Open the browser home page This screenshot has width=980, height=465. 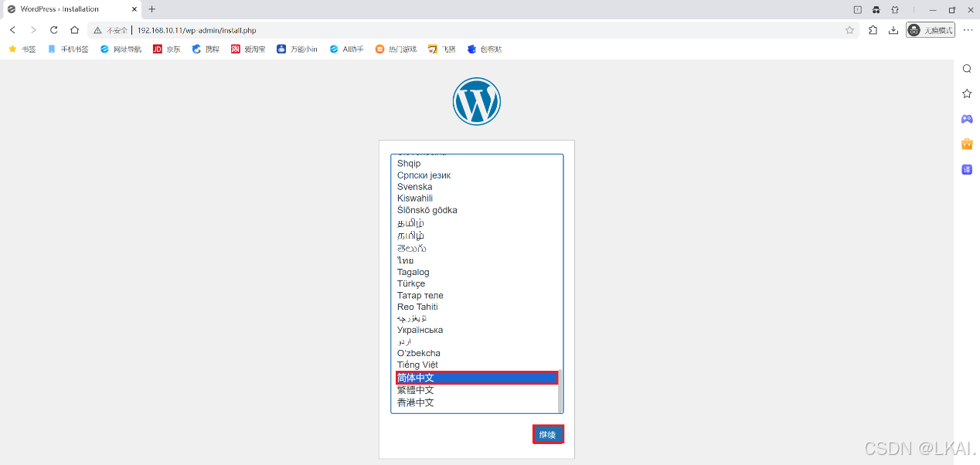tap(74, 30)
